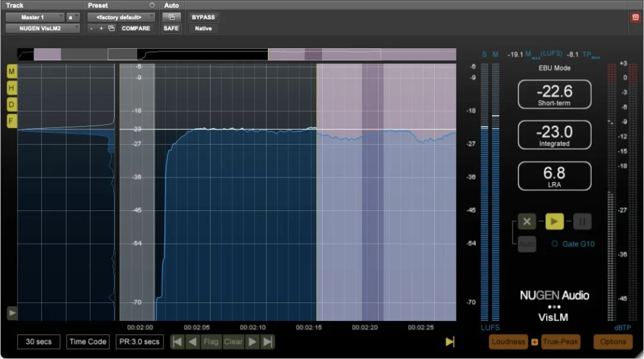The image size is (644, 359).
Task: Click the NUGEN Audio VisLM logo
Action: [554, 306]
